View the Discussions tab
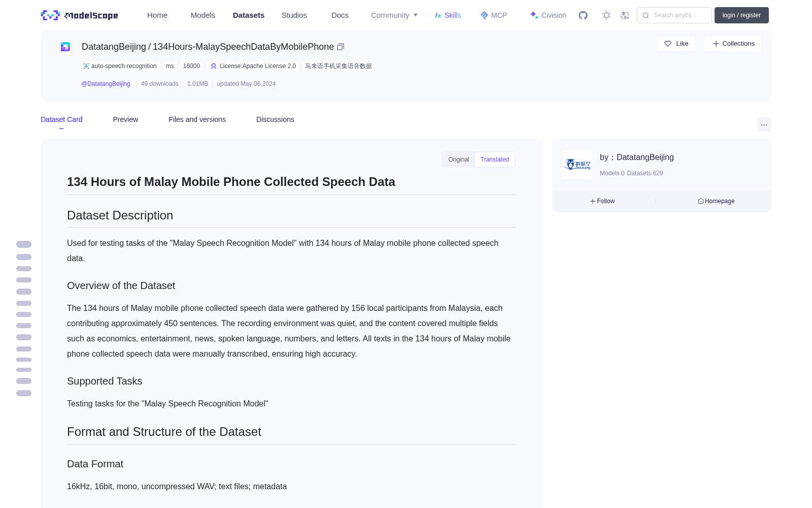This screenshot has height=508, width=812. click(275, 119)
